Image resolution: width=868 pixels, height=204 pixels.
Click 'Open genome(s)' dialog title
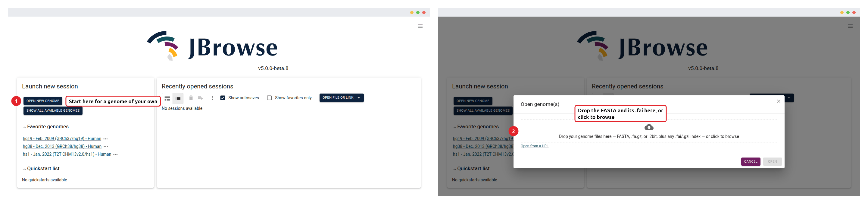tap(539, 104)
